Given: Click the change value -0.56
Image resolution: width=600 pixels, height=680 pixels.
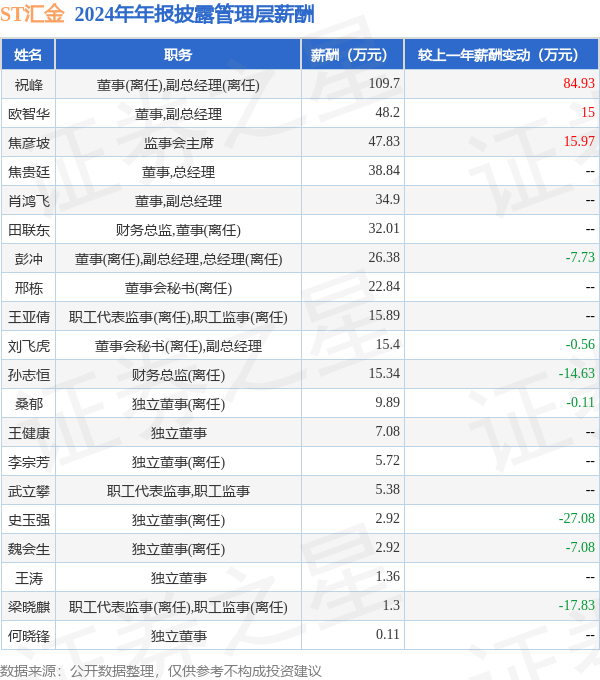Looking at the screenshot, I should [x=580, y=345].
